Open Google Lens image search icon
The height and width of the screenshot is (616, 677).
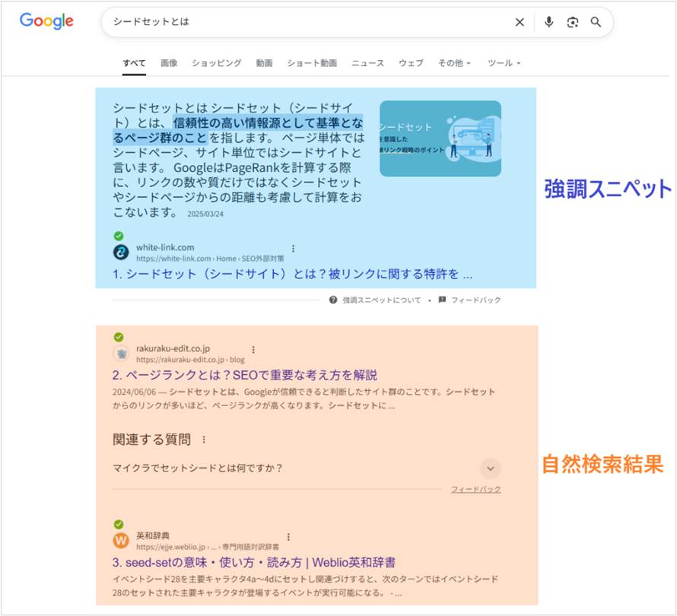click(x=573, y=22)
